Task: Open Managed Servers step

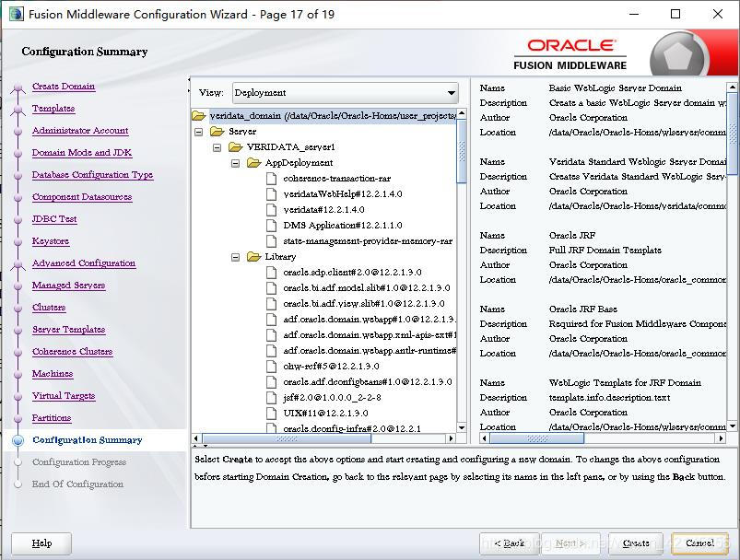Action: tap(68, 286)
